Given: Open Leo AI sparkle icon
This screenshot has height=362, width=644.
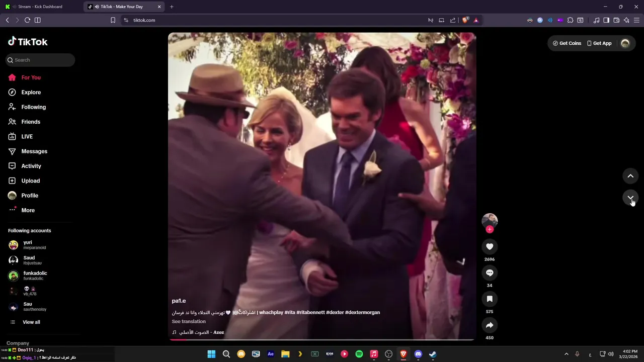Looking at the screenshot, I should [x=626, y=20].
